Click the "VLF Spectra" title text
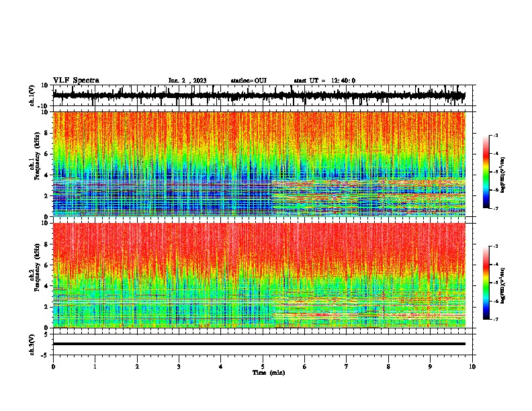 [x=76, y=81]
